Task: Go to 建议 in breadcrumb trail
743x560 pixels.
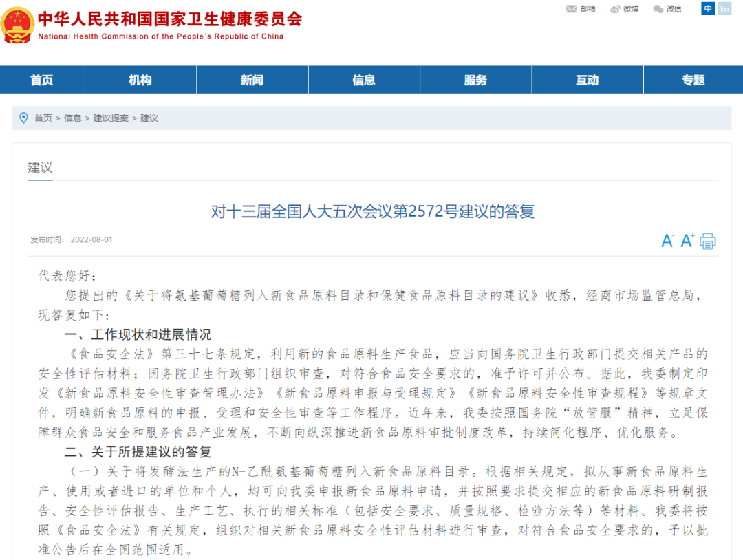Action: [149, 118]
